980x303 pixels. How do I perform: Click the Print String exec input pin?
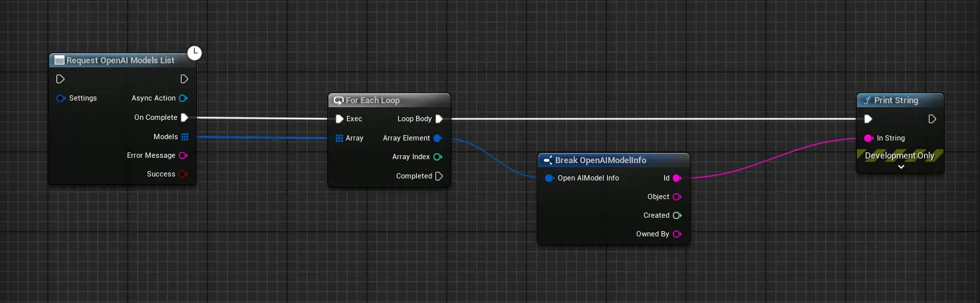pos(868,119)
